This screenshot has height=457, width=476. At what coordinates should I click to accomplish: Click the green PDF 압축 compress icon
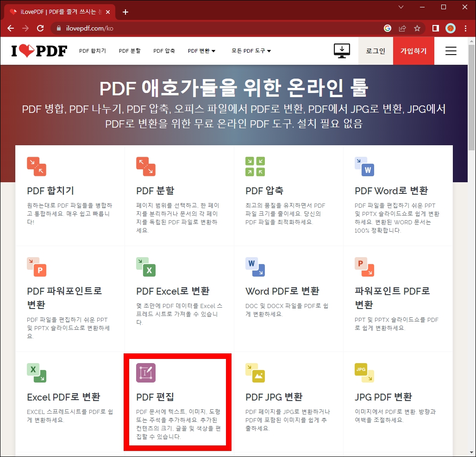point(255,167)
